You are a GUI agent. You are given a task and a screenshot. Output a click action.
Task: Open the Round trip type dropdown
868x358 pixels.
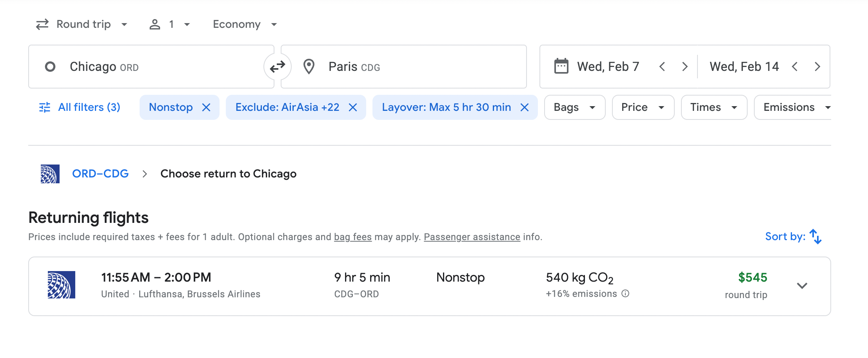click(x=82, y=24)
